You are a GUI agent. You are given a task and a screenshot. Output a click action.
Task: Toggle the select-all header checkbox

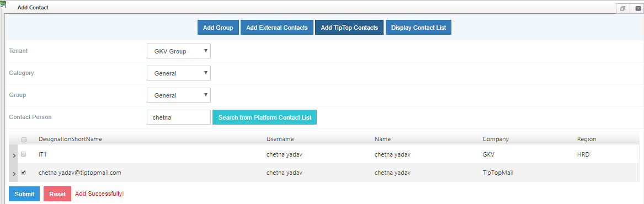[23, 139]
